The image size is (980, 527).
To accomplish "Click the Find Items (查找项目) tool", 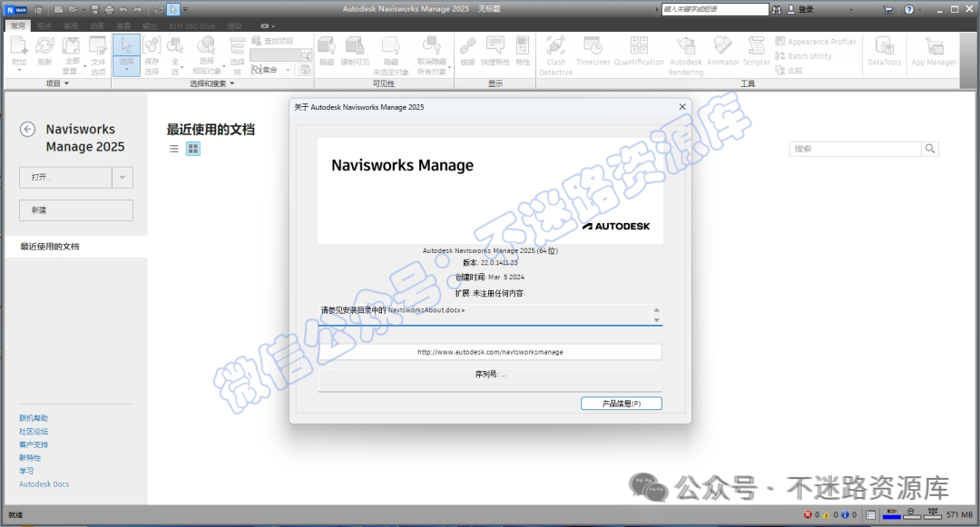I will [x=272, y=41].
